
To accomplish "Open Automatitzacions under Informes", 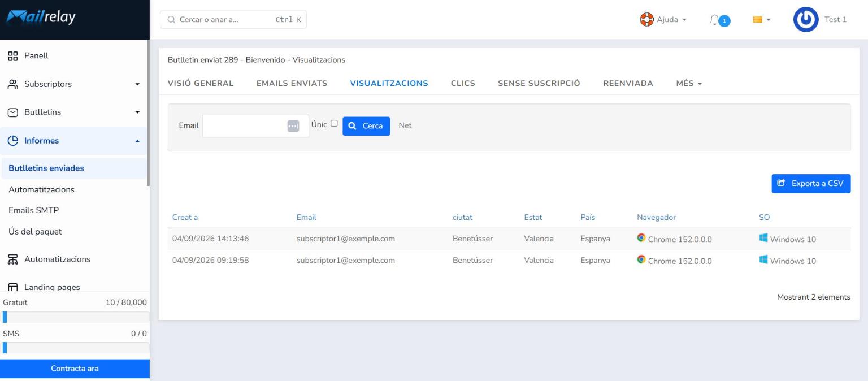I will 41,189.
